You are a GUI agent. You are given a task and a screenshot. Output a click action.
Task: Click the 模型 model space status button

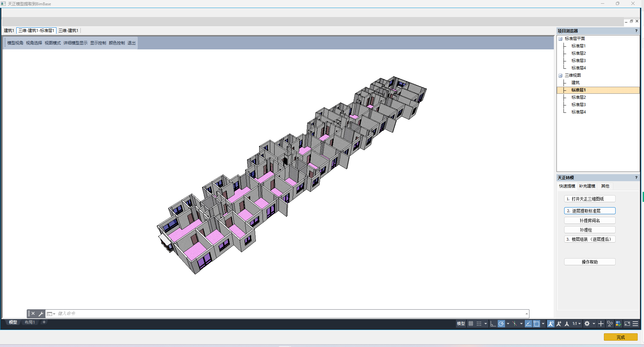[461, 324]
